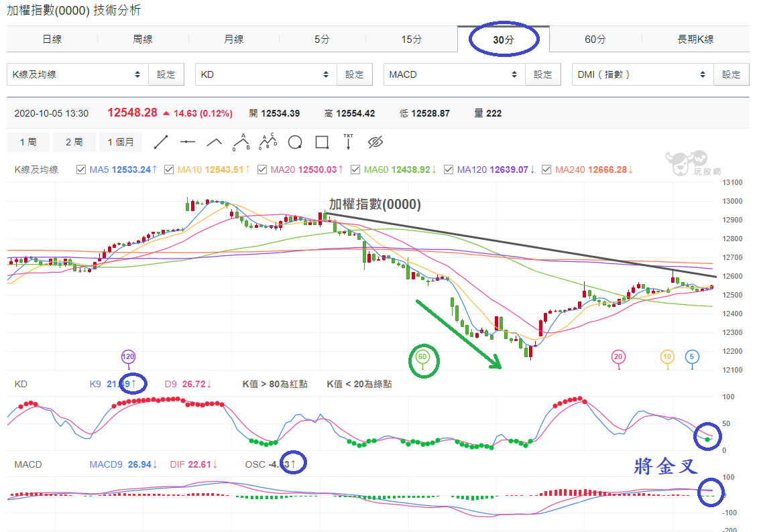Click the MA20 value 12530.03
The image size is (757, 532).
click(317, 170)
